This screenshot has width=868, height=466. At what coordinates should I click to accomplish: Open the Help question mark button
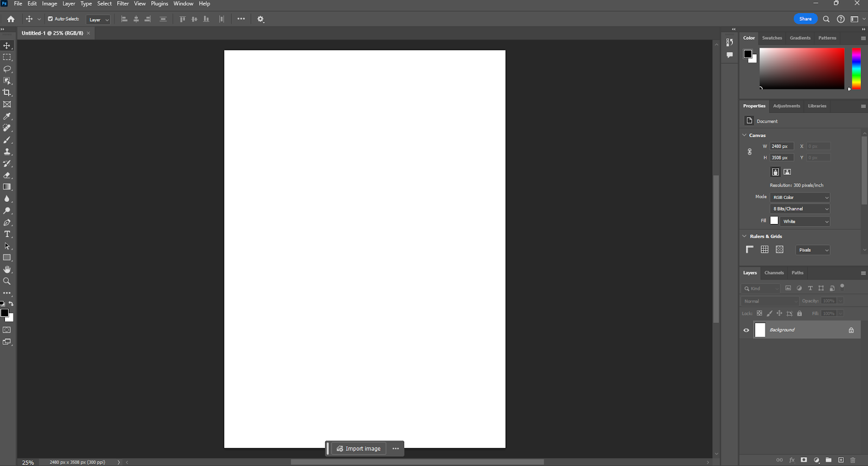point(841,19)
